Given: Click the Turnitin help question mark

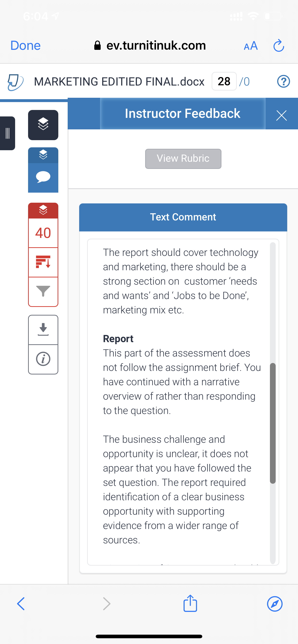Looking at the screenshot, I should coord(283,81).
